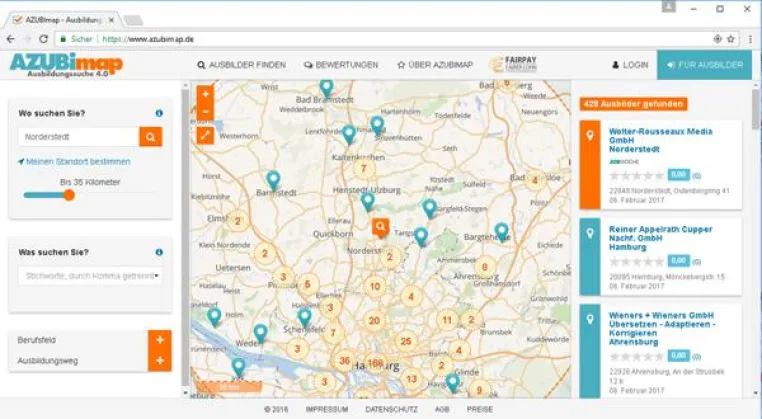Click the map pin near Bad Bramstedt

327,88
